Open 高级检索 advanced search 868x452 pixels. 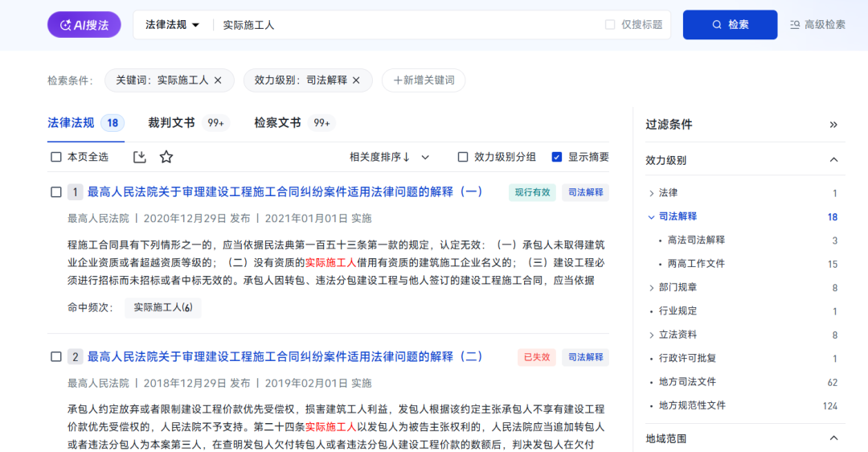(817, 25)
